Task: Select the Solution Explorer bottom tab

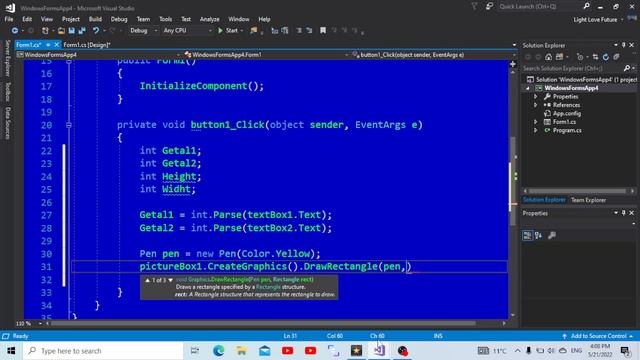Action: [544, 200]
